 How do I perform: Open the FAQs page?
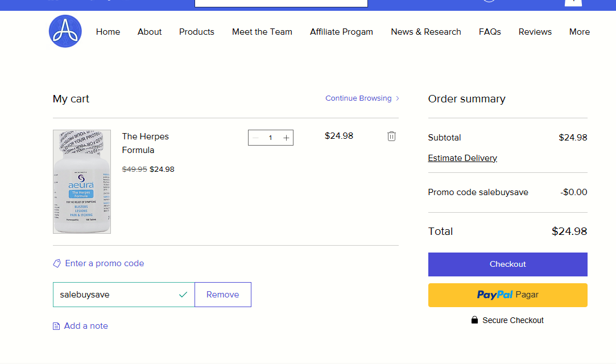pyautogui.click(x=490, y=32)
